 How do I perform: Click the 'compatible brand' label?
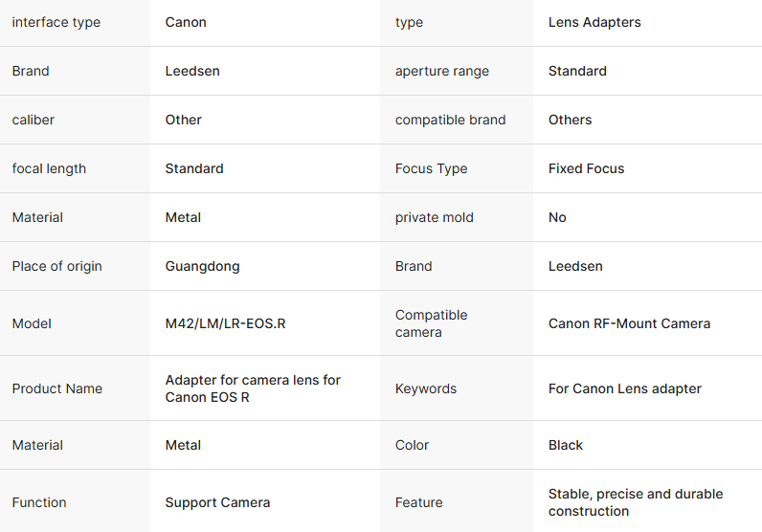[x=450, y=120]
